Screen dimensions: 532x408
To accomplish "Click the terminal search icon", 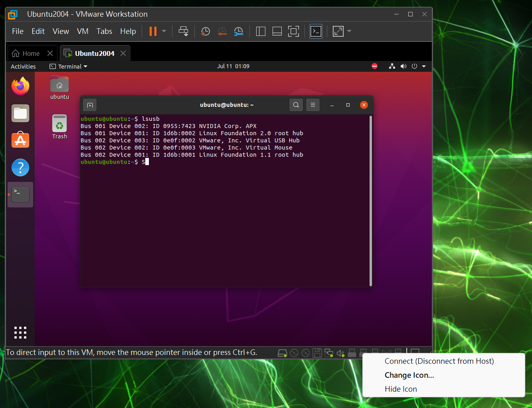I will click(x=296, y=105).
